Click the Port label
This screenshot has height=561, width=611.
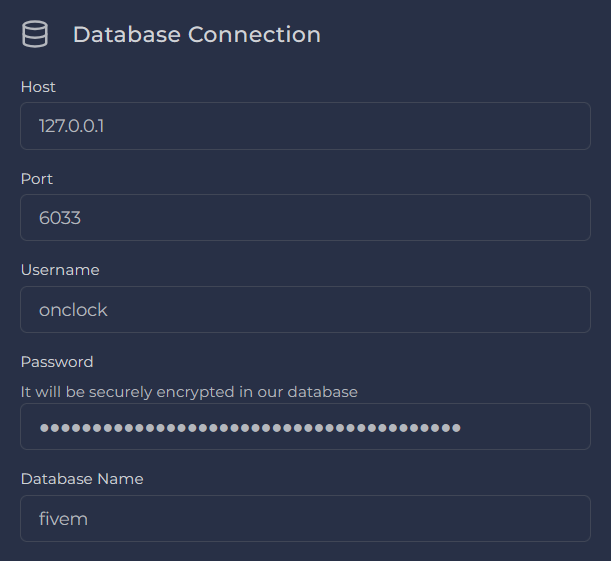coord(37,179)
